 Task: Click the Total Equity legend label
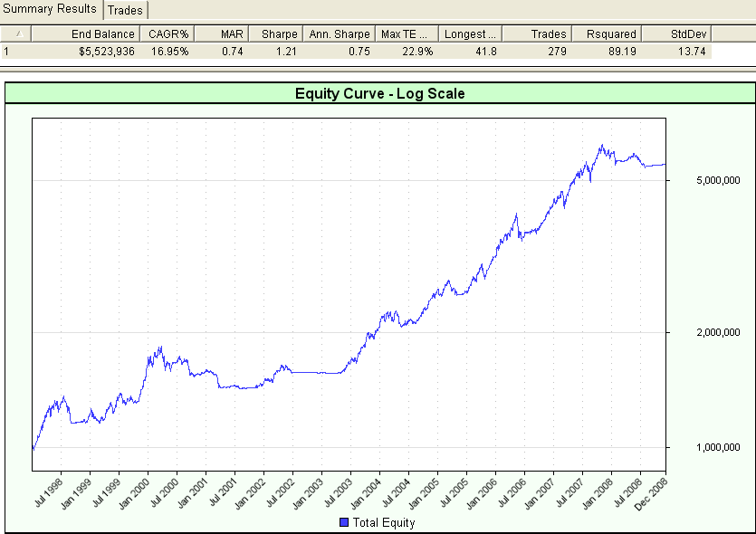click(x=384, y=523)
